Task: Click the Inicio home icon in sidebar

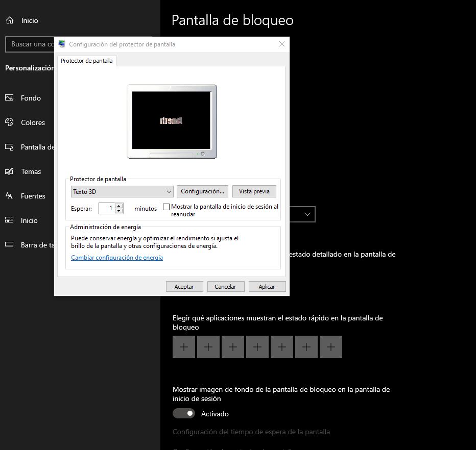Action: tap(9, 20)
